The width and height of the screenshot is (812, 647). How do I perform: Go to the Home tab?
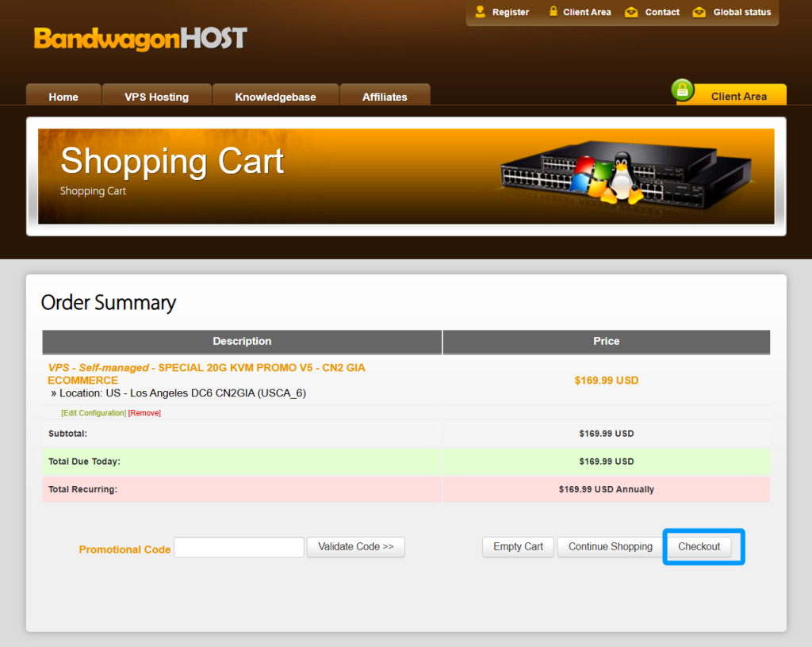pyautogui.click(x=63, y=97)
